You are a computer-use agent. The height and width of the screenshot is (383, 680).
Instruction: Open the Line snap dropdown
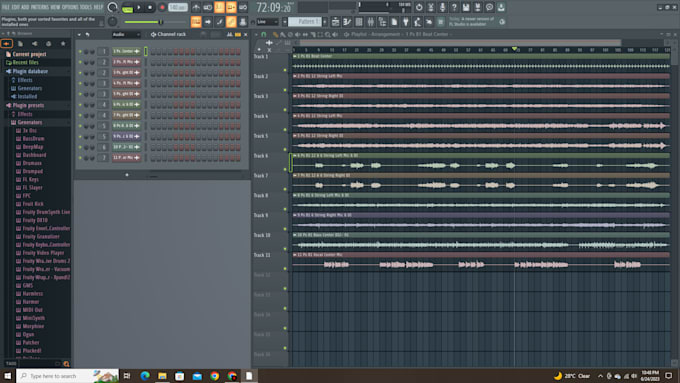point(267,22)
